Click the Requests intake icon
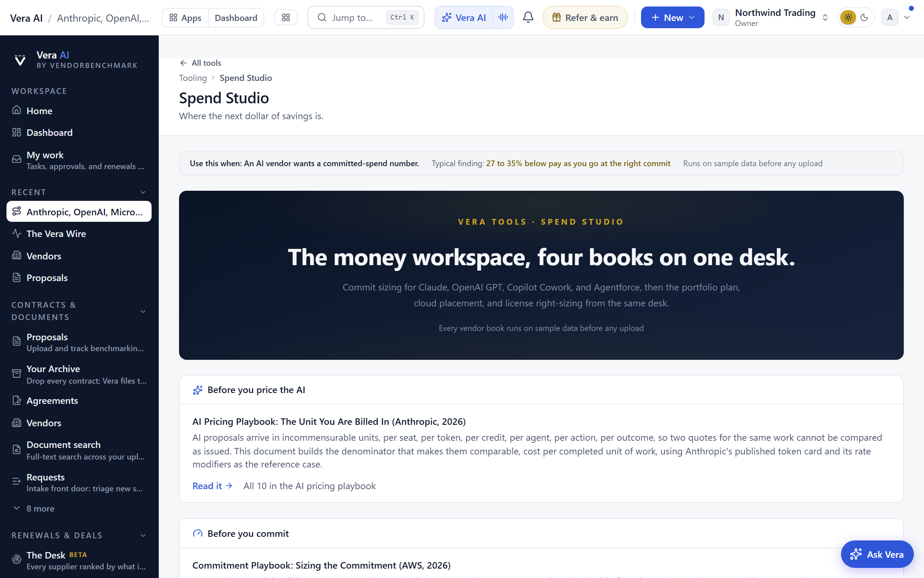Viewport: 924px width, 578px height. [x=16, y=482]
